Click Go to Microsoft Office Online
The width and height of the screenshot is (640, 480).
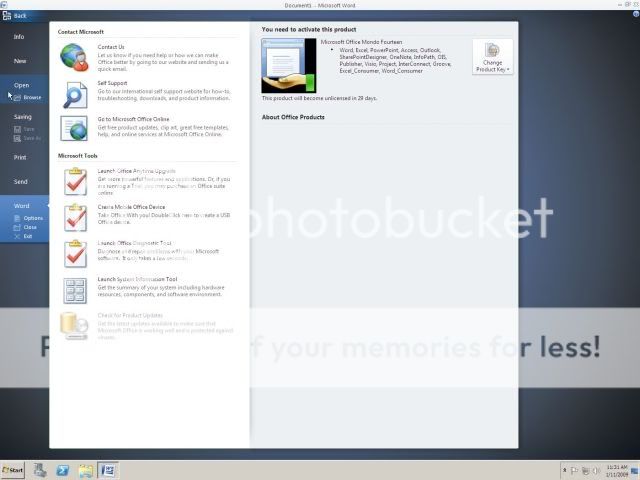click(x=133, y=119)
